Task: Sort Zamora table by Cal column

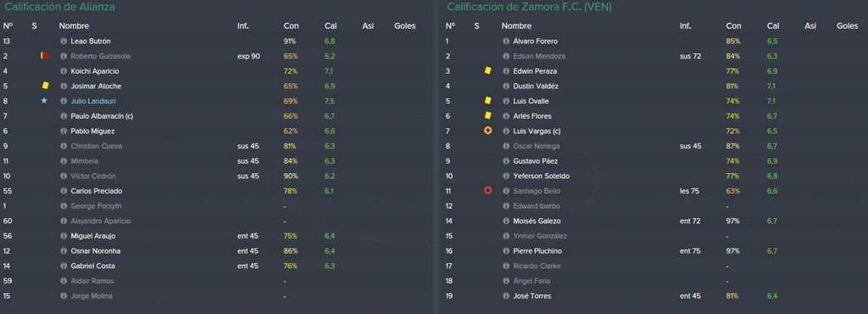Action: coord(773,26)
